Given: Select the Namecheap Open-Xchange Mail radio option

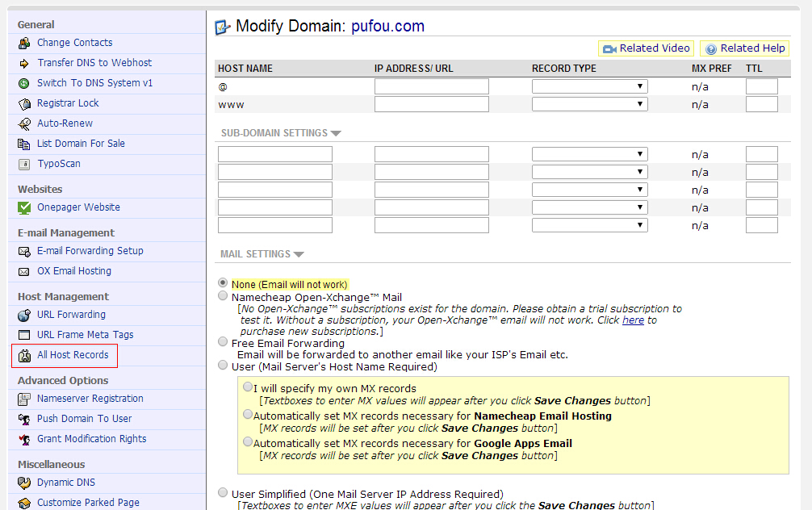Looking at the screenshot, I should click(x=223, y=296).
